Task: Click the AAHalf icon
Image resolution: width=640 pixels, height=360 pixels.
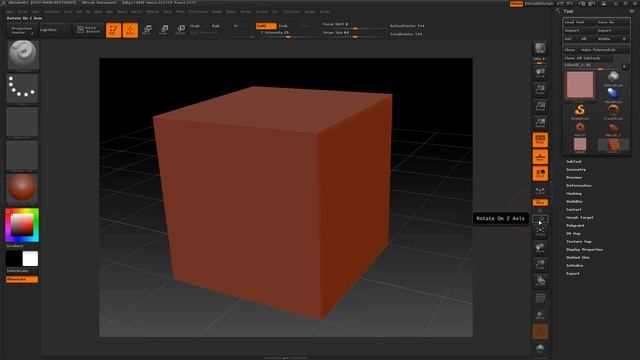Action: [x=540, y=123]
